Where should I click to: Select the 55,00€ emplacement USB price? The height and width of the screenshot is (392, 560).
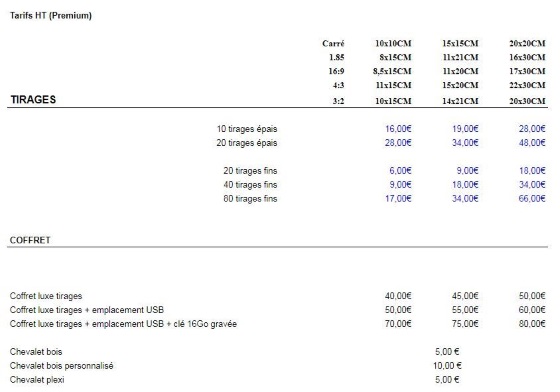click(465, 310)
